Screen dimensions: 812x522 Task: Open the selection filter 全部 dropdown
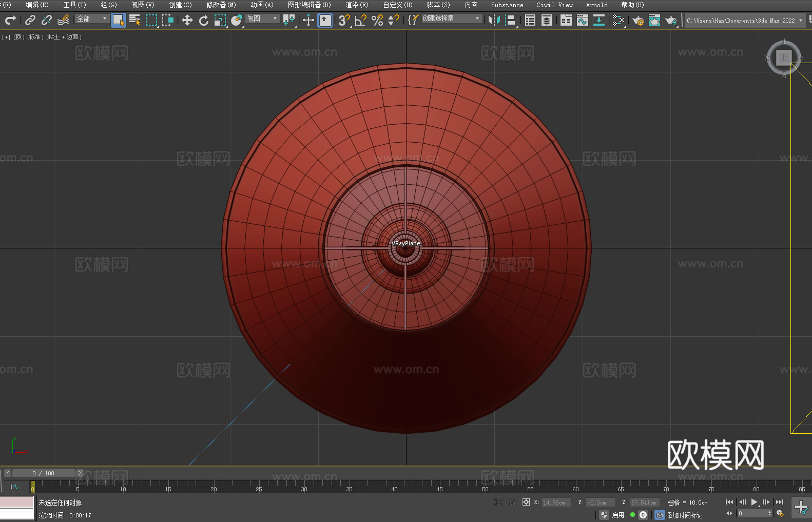click(x=92, y=18)
